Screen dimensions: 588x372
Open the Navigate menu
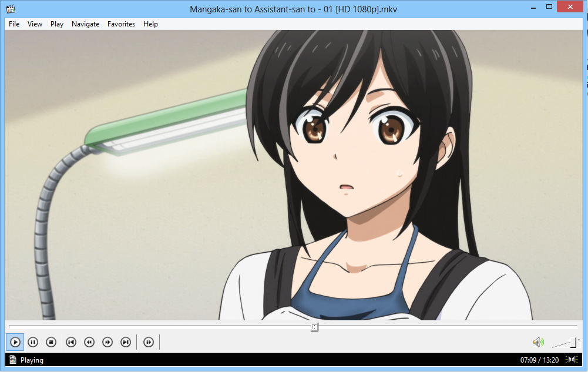[86, 24]
